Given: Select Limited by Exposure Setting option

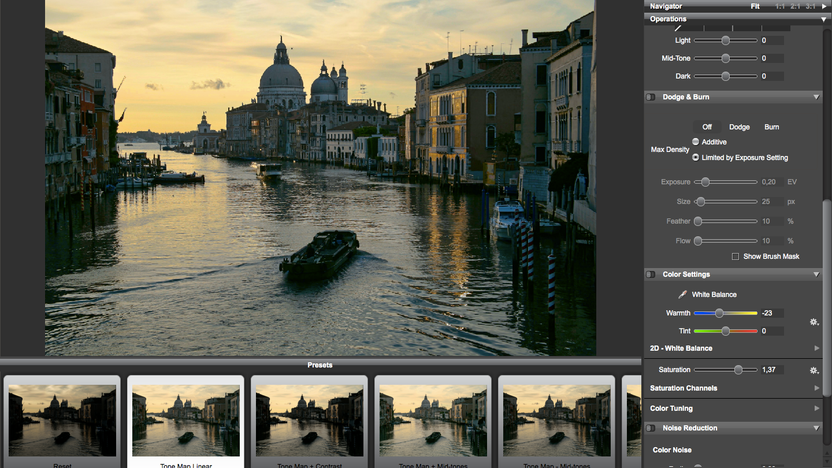Looking at the screenshot, I should point(695,158).
